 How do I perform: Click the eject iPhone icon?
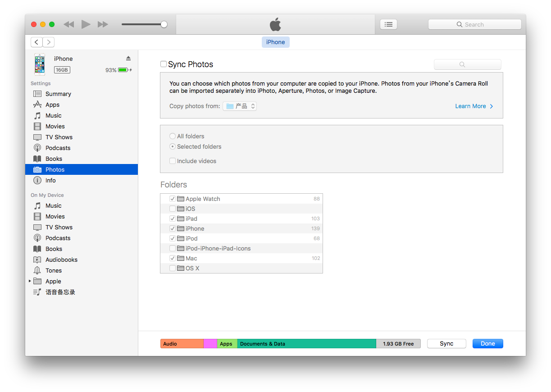tap(128, 59)
